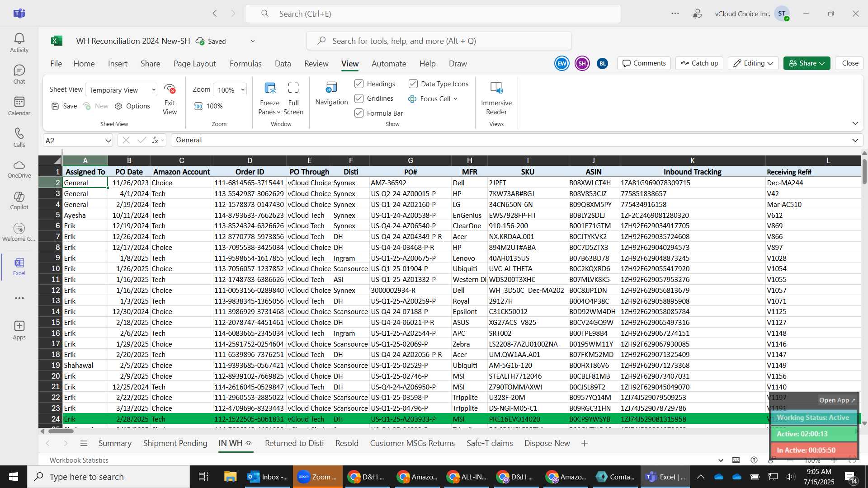Viewport: 868px width, 488px height.
Task: Reset zoom to 100% button
Action: point(208,106)
